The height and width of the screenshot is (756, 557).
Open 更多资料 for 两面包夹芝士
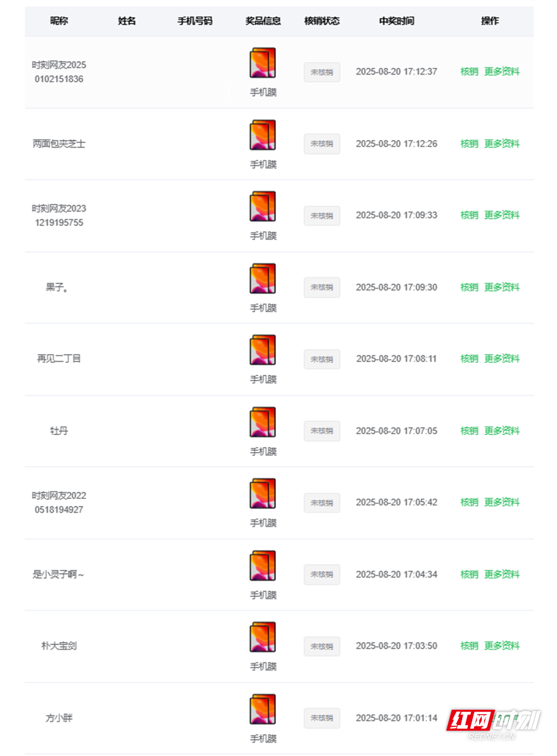501,144
